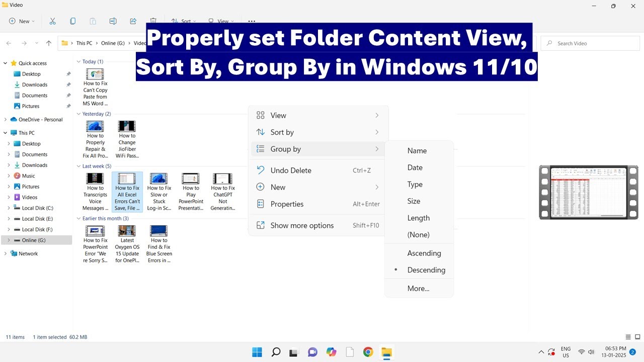
Task: Click Properties icon in context menu
Action: pos(261,204)
